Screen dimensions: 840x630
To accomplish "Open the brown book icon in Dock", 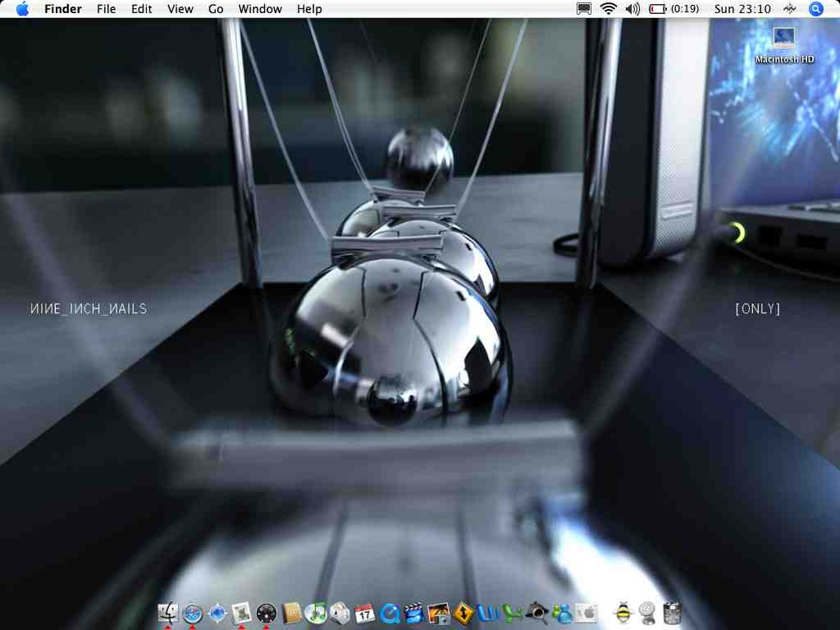I will (x=291, y=612).
